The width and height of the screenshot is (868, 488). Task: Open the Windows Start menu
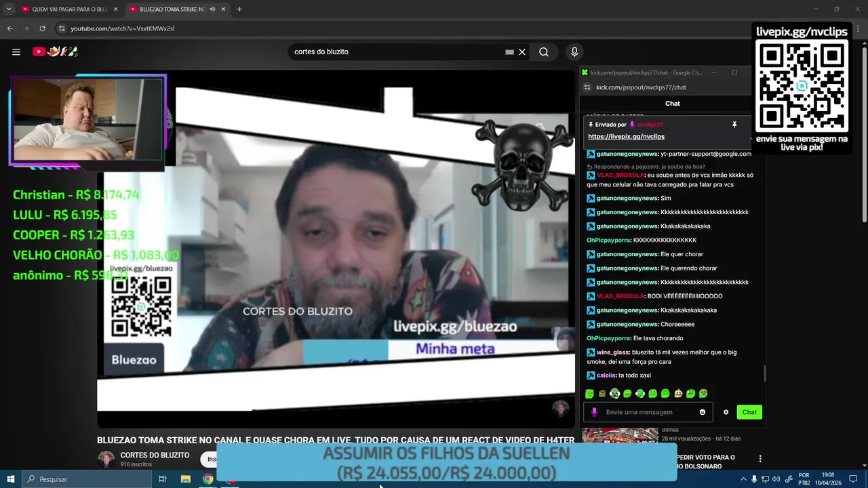11,479
